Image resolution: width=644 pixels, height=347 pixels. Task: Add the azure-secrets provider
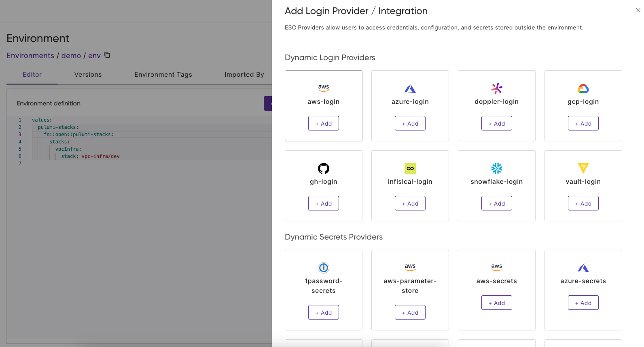click(x=583, y=303)
